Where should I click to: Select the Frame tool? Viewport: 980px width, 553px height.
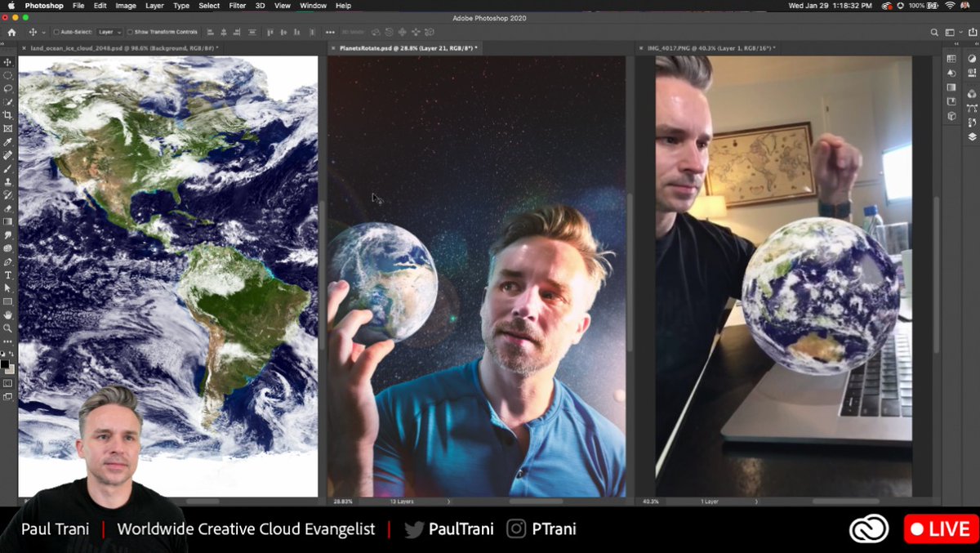point(8,128)
